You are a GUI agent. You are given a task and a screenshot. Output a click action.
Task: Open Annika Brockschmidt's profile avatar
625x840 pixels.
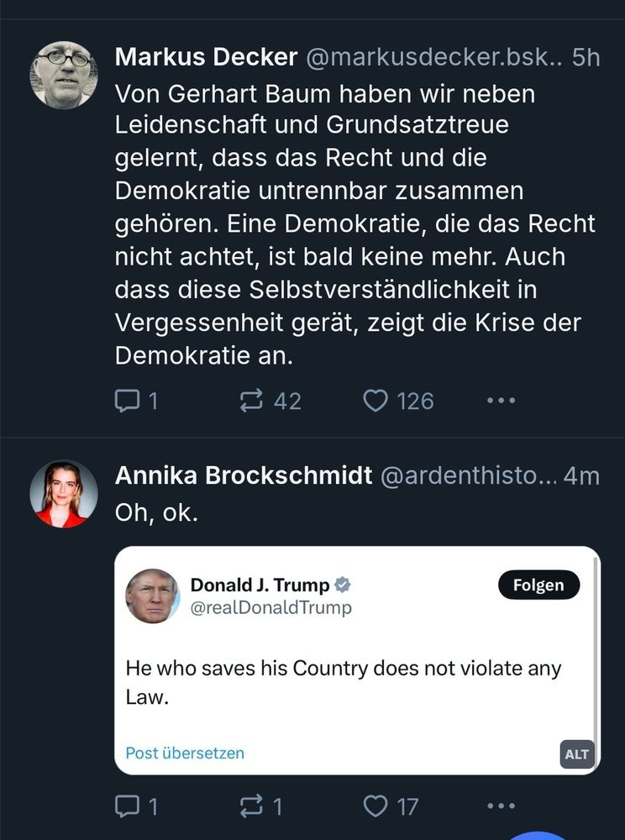pos(64,494)
